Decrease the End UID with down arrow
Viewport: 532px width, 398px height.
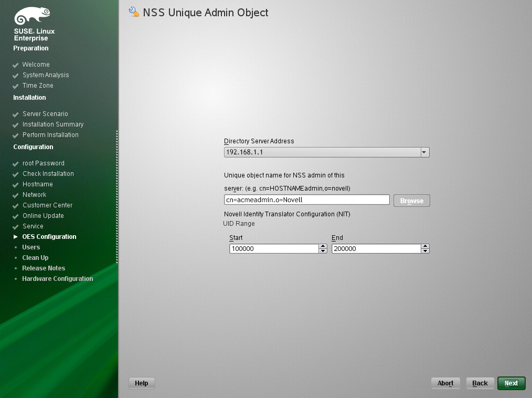(425, 251)
